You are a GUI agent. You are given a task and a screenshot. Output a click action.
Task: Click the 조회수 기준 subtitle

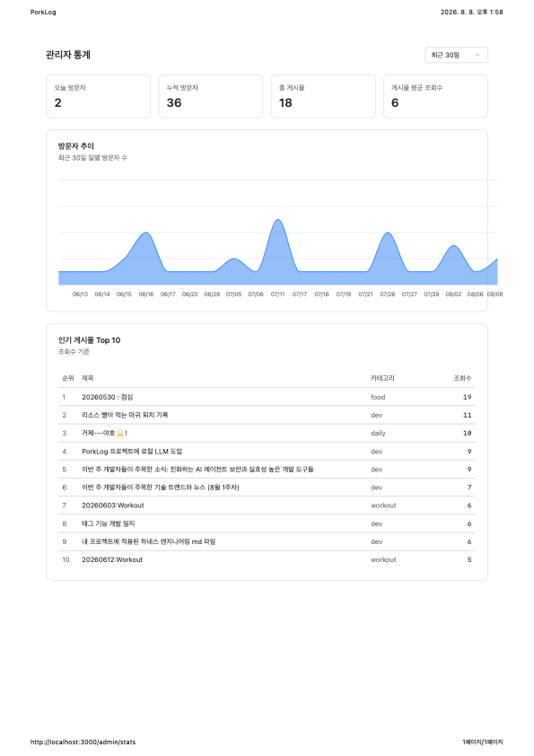point(74,352)
